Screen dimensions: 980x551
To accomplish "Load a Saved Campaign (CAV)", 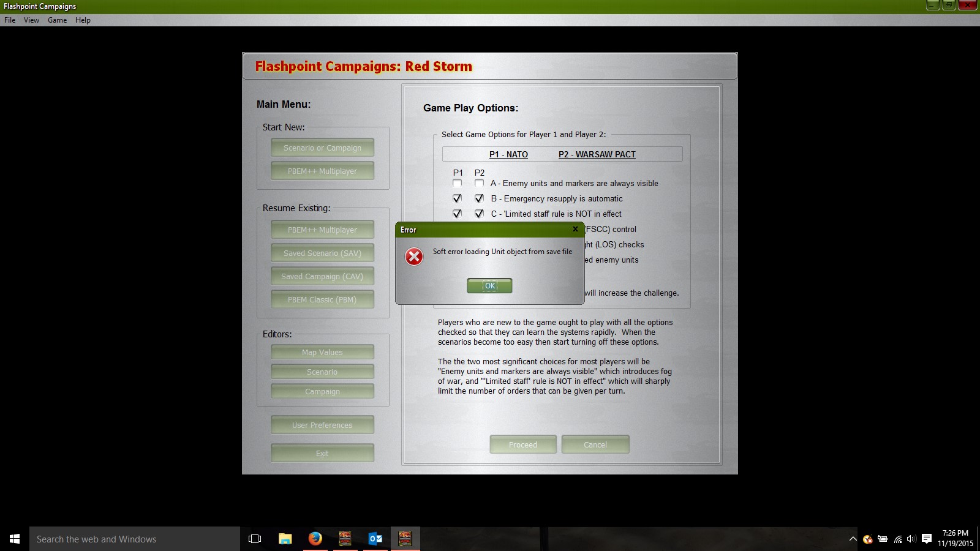I will pos(322,276).
